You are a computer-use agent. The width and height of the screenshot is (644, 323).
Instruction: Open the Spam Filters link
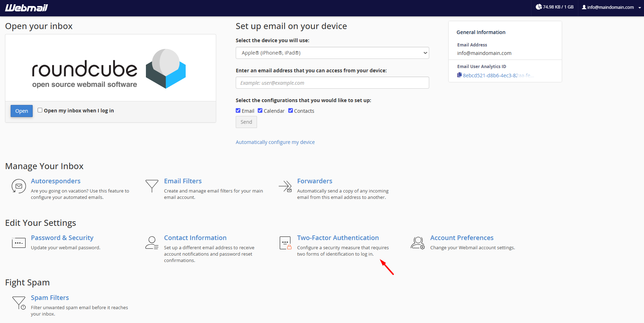pyautogui.click(x=50, y=298)
